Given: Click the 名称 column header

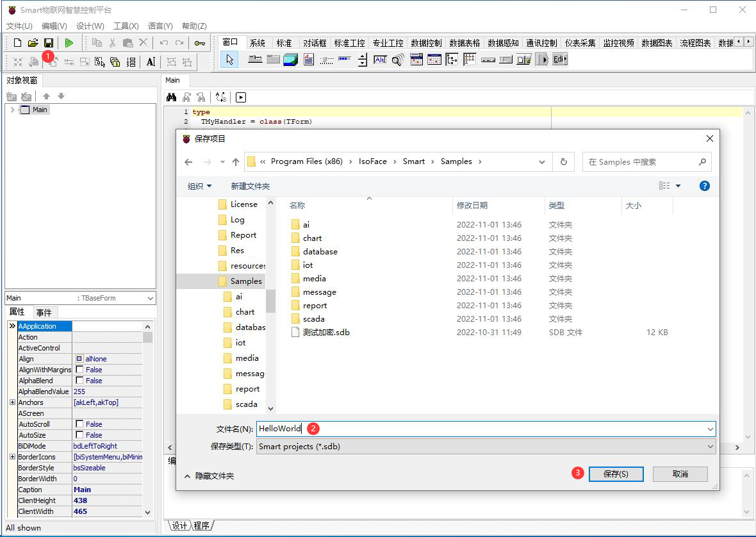Looking at the screenshot, I should click(297, 205).
